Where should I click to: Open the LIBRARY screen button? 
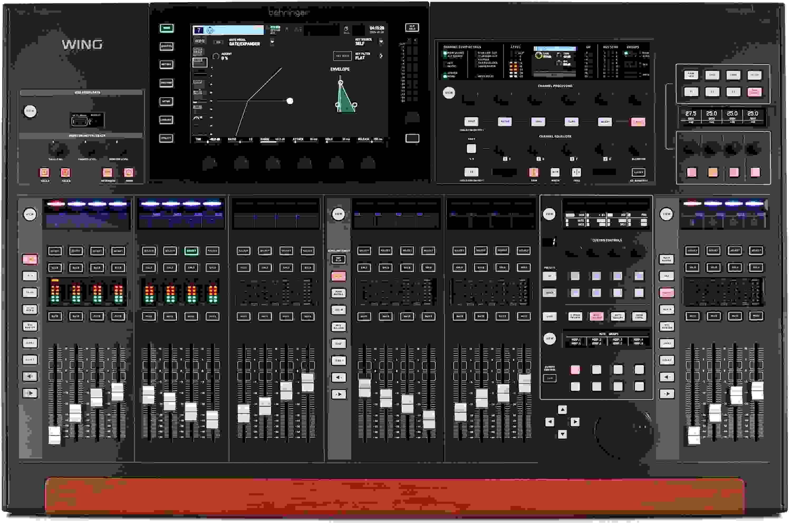(x=166, y=120)
